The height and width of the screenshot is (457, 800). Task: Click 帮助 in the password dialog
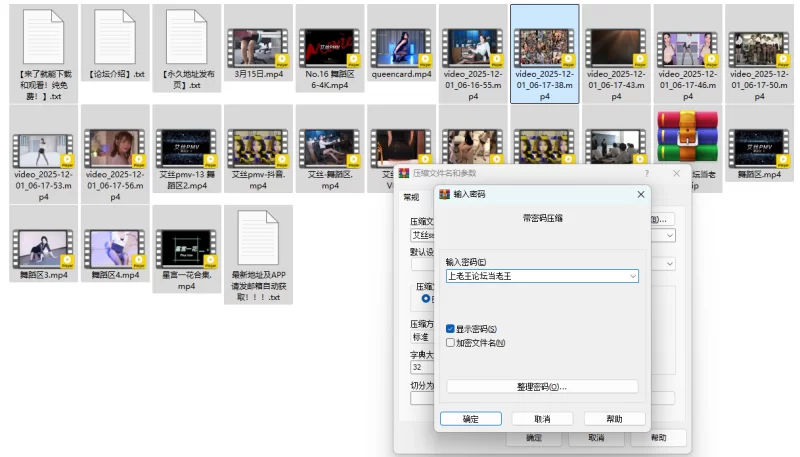(x=614, y=419)
